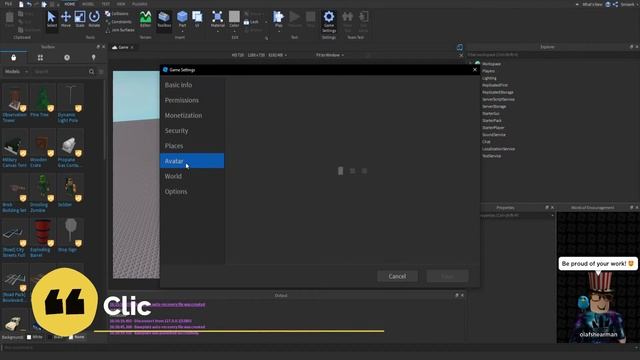Select the Game viewport tab
The height and width of the screenshot is (360, 640).
point(123,47)
